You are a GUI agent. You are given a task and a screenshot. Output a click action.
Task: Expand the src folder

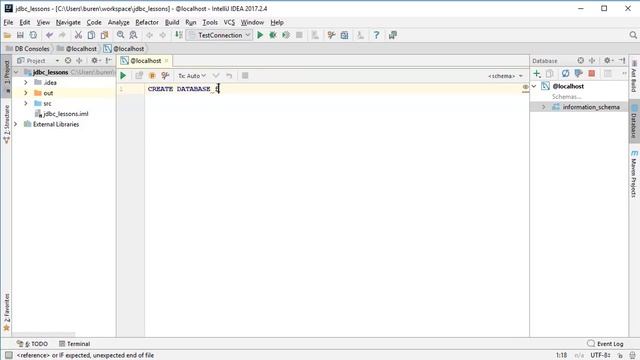tap(26, 103)
